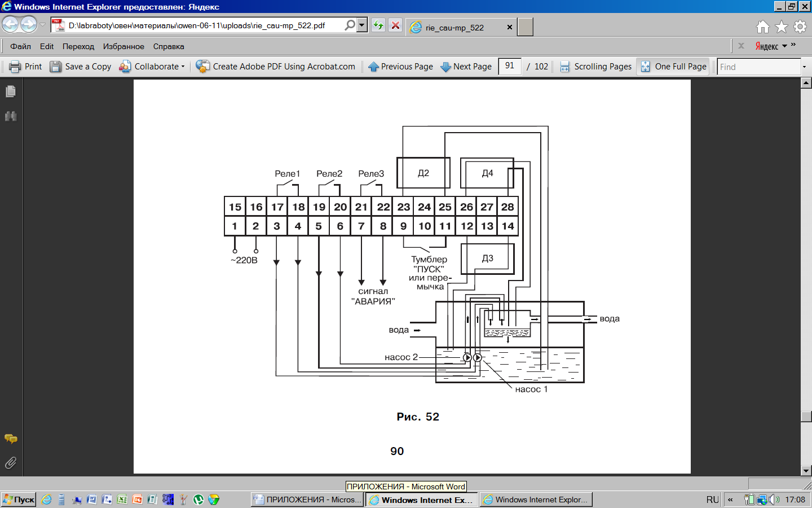Image resolution: width=812 pixels, height=508 pixels.
Task: Close the Яндекс toolbar with the X
Action: coord(741,46)
